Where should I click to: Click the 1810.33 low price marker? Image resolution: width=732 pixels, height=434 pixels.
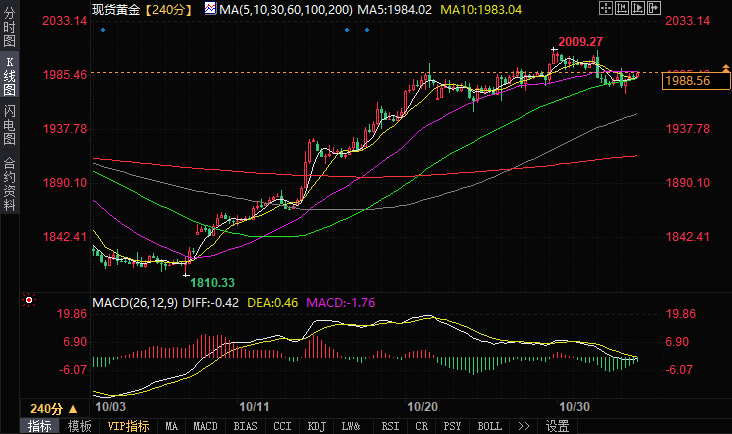coord(212,283)
